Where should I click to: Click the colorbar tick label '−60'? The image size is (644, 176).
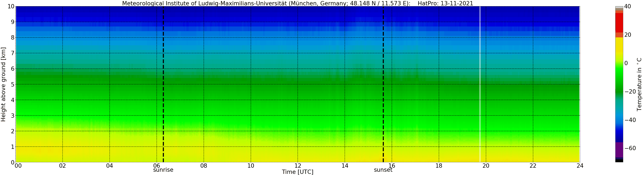(630, 148)
